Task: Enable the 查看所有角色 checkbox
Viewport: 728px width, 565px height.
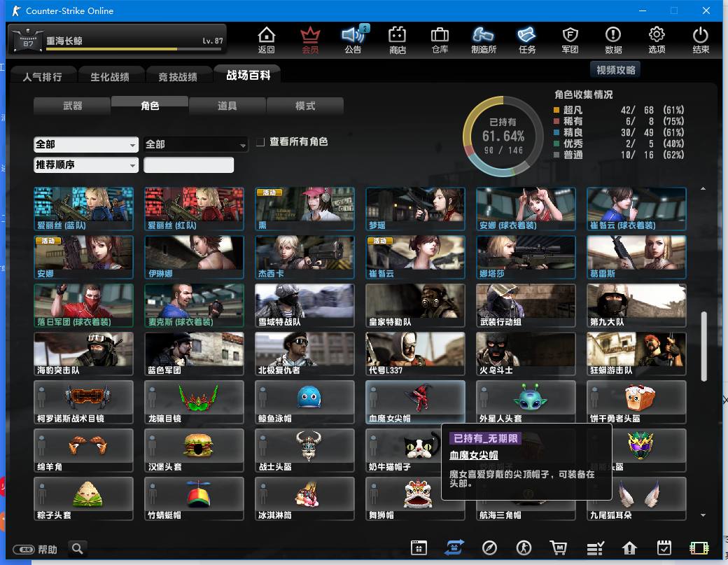Action: click(260, 141)
